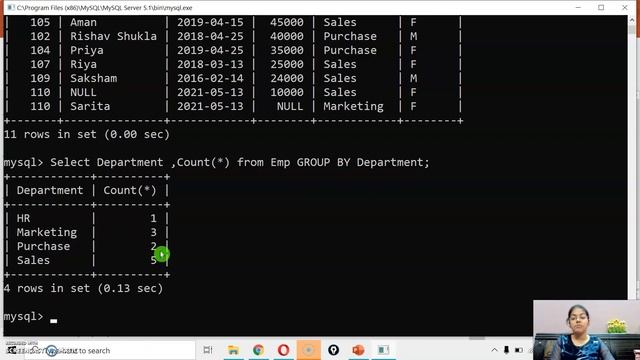Click salary value 45000
Image resolution: width=640 pixels, height=360 pixels.
[287, 22]
